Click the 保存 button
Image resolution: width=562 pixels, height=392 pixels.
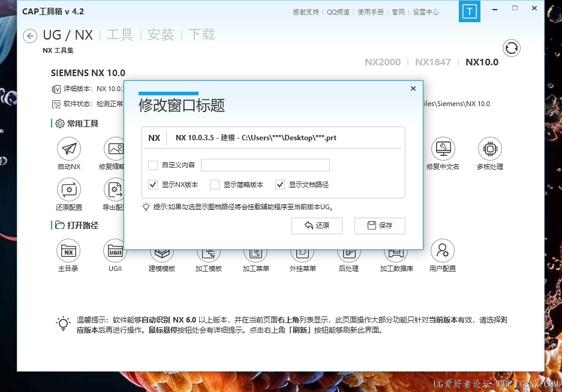[380, 226]
